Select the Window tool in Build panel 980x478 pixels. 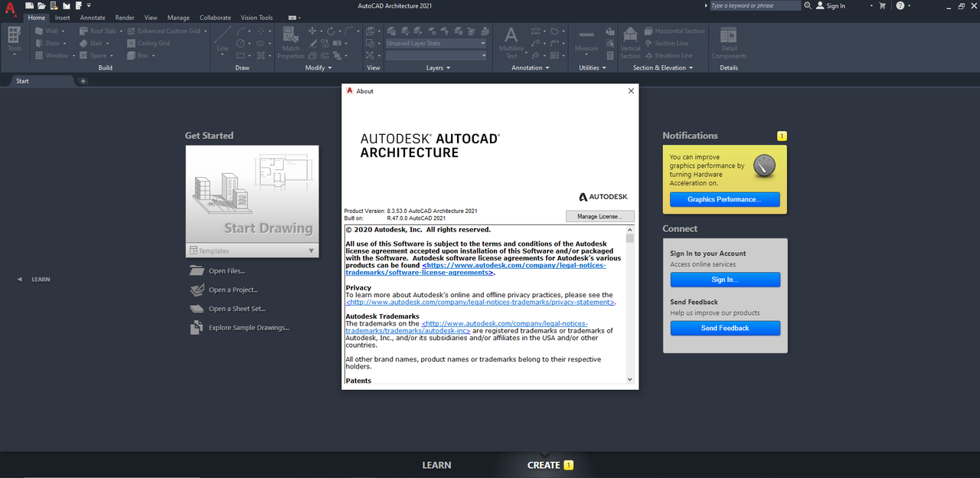(x=51, y=55)
